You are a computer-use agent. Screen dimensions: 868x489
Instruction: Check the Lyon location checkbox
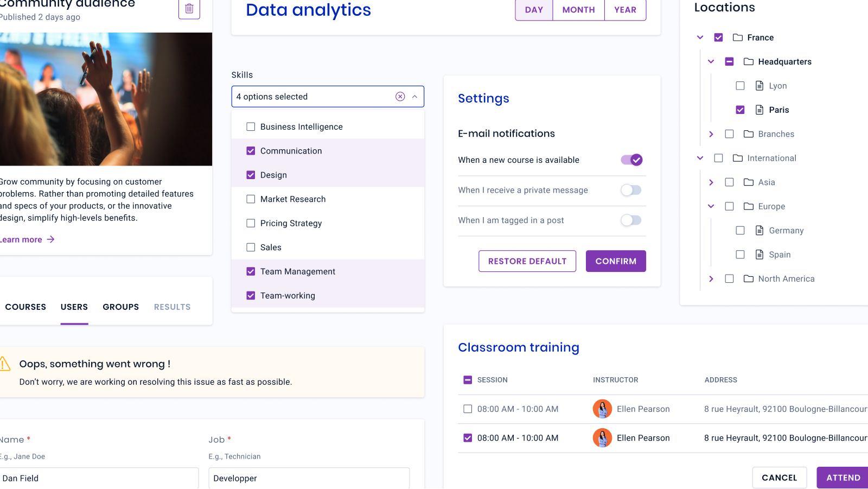tap(740, 86)
